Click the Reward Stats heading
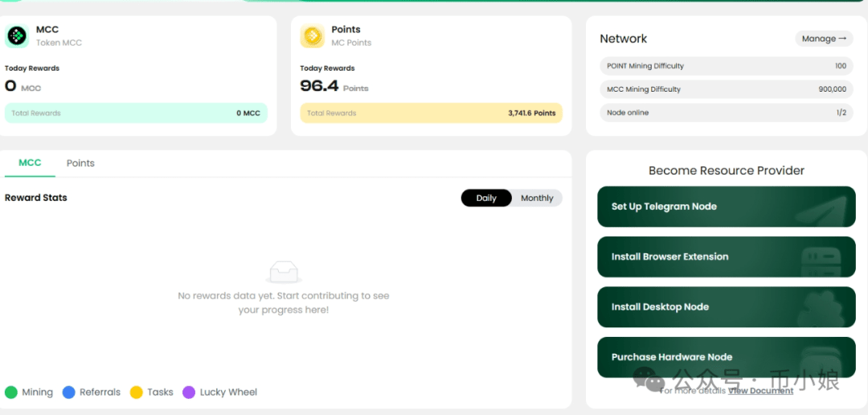 pos(36,198)
